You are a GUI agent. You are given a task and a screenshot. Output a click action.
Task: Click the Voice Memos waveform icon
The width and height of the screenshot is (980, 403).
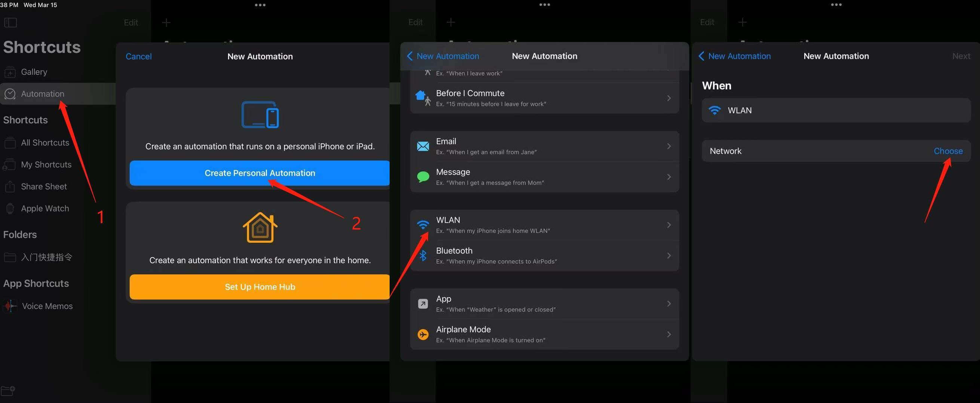pyautogui.click(x=10, y=306)
